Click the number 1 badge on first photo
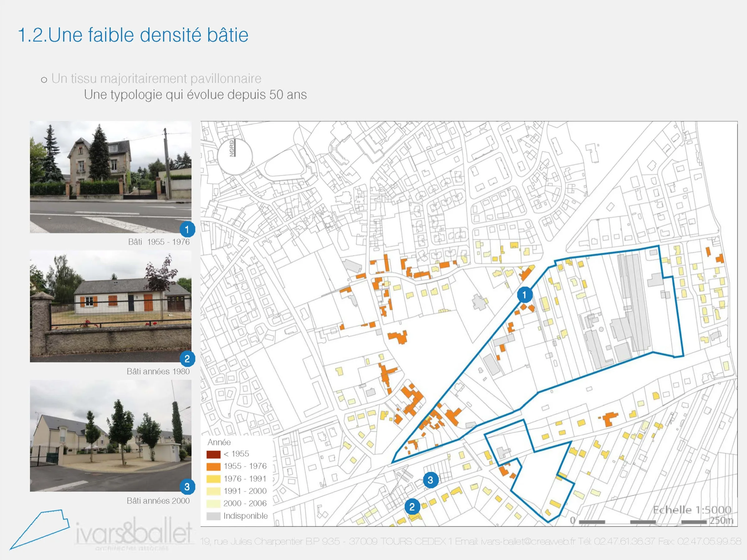Screen dimensions: 747x560 coord(187,230)
